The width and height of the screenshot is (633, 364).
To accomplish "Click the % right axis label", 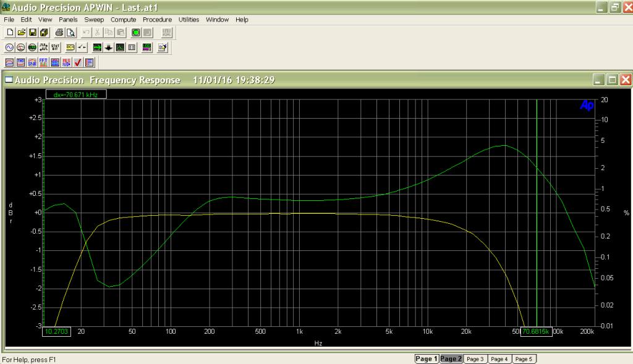I will click(627, 213).
